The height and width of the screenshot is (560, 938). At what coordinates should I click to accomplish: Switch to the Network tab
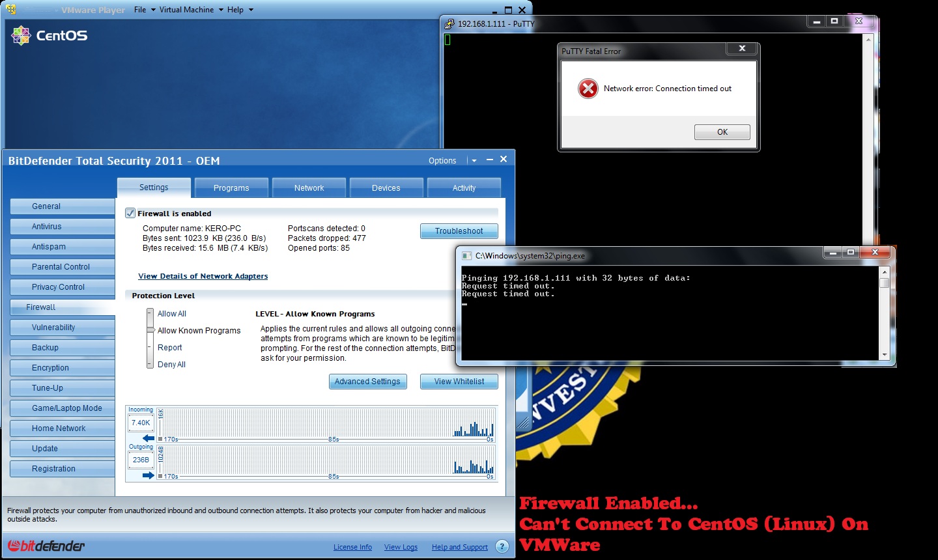point(309,188)
